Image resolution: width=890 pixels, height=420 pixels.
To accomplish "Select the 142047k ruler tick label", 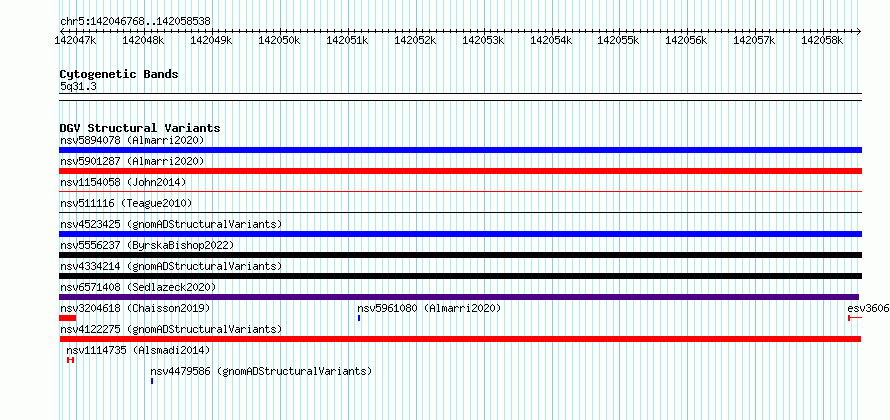I will point(75,40).
